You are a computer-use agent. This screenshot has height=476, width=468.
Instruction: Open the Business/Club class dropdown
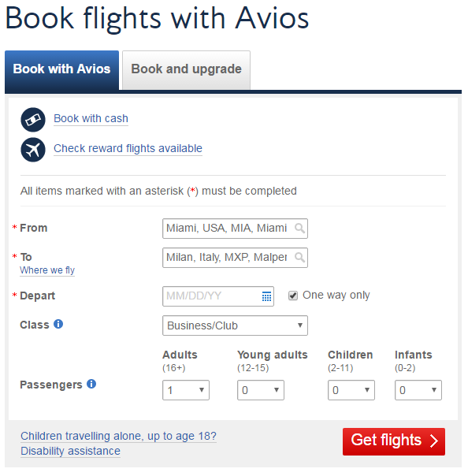235,325
